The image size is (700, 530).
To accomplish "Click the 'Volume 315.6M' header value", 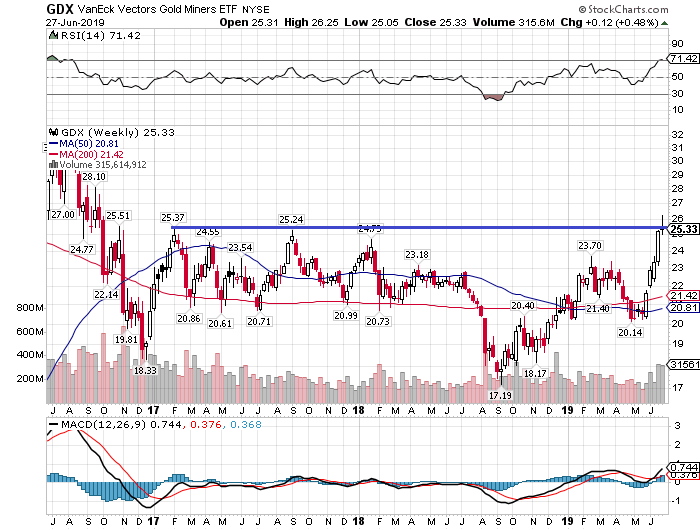I will [513, 22].
